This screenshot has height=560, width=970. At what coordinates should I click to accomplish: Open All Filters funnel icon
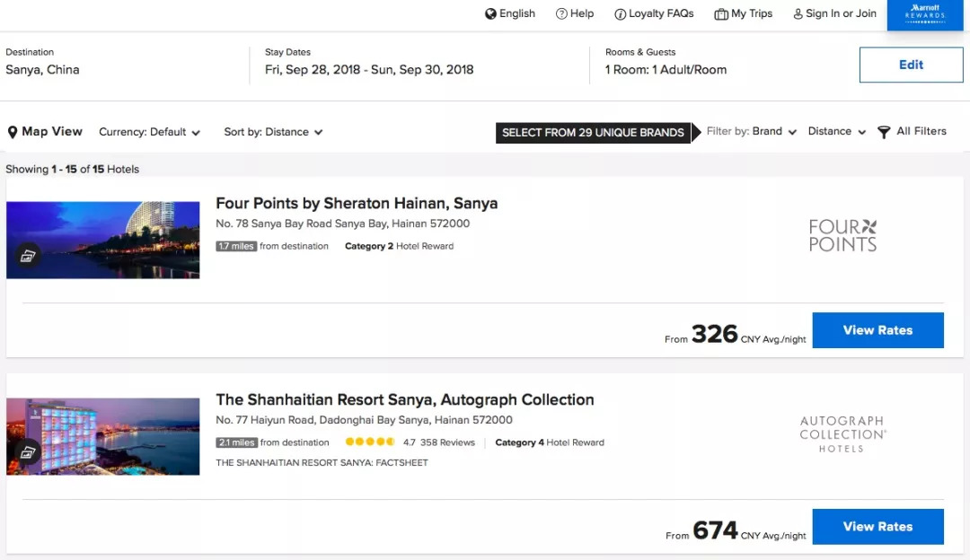884,132
